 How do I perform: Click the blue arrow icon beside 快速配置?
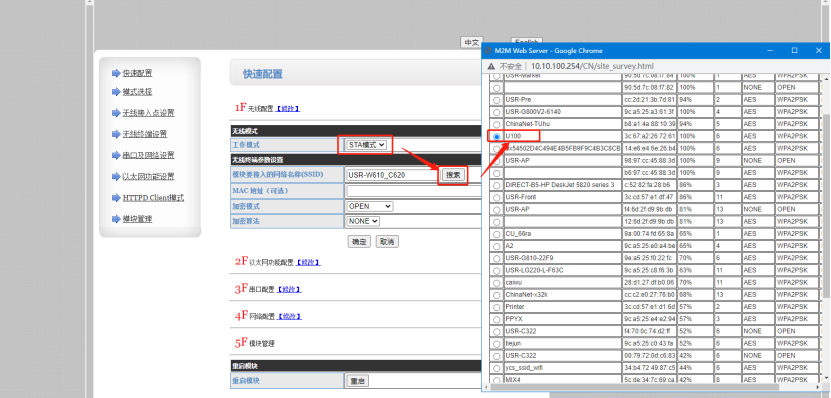tap(116, 73)
